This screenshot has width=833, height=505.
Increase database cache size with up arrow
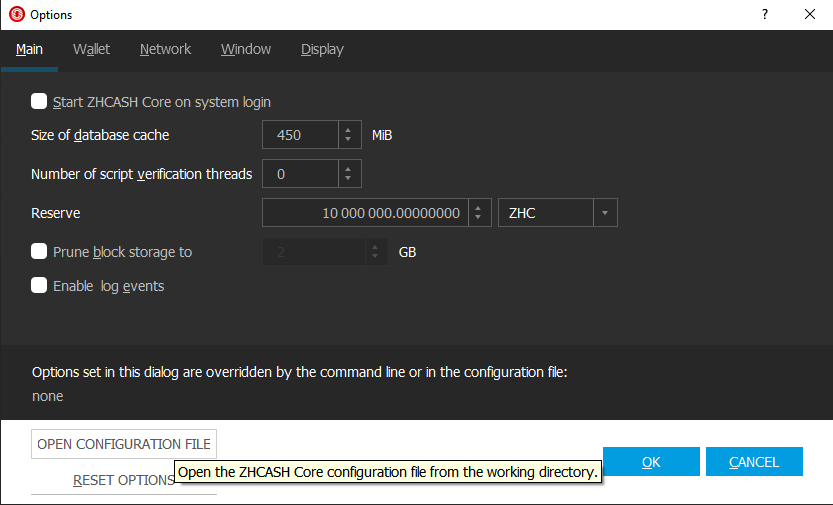348,130
